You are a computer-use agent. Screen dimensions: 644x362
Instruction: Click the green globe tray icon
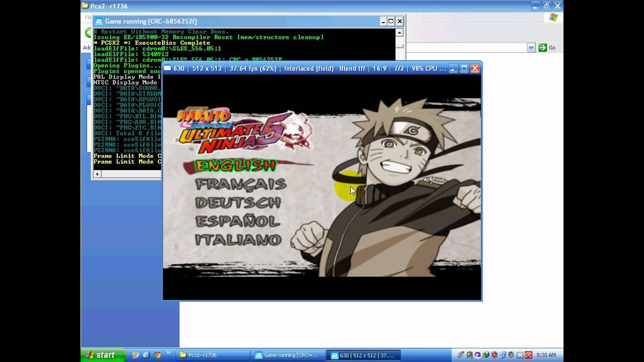[x=486, y=355]
